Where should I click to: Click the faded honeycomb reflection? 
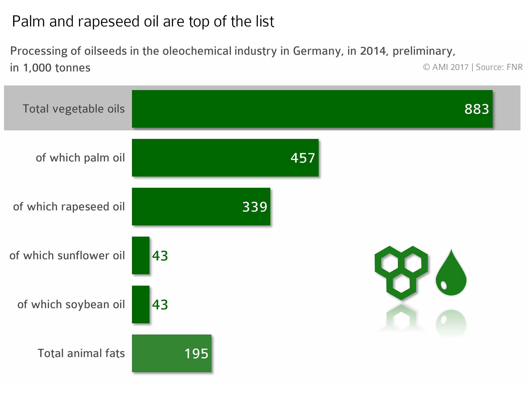point(401,319)
